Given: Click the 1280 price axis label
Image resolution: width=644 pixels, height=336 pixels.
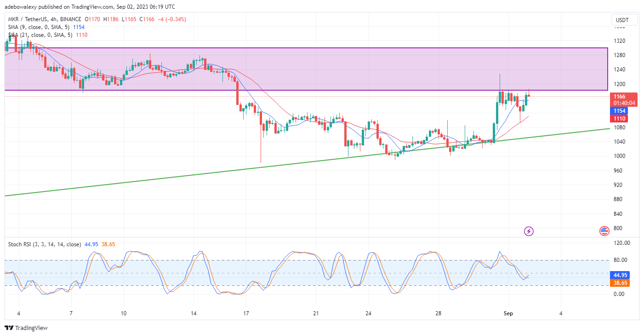Looking at the screenshot, I should (x=619, y=55).
